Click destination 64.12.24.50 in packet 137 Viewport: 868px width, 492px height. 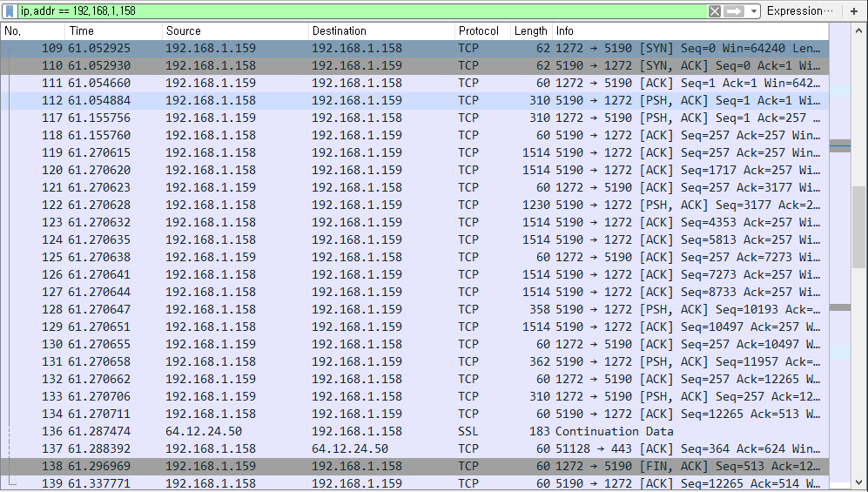(350, 448)
